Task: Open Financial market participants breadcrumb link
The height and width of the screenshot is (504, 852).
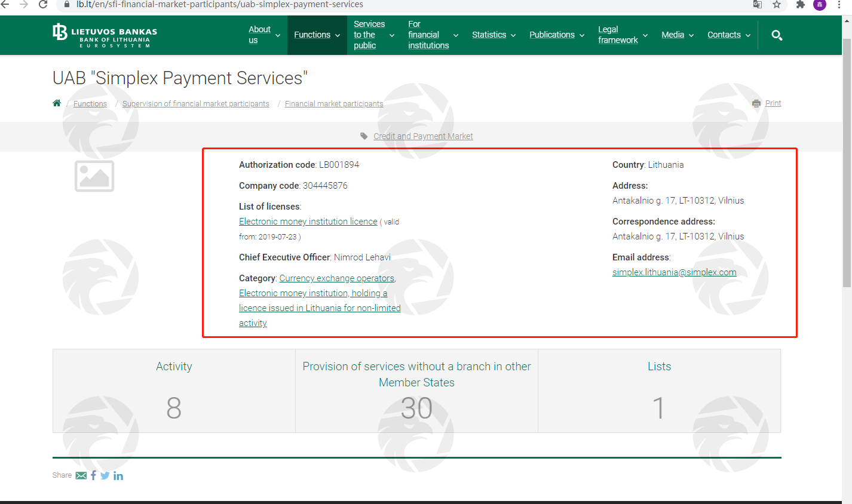Action: 334,103
